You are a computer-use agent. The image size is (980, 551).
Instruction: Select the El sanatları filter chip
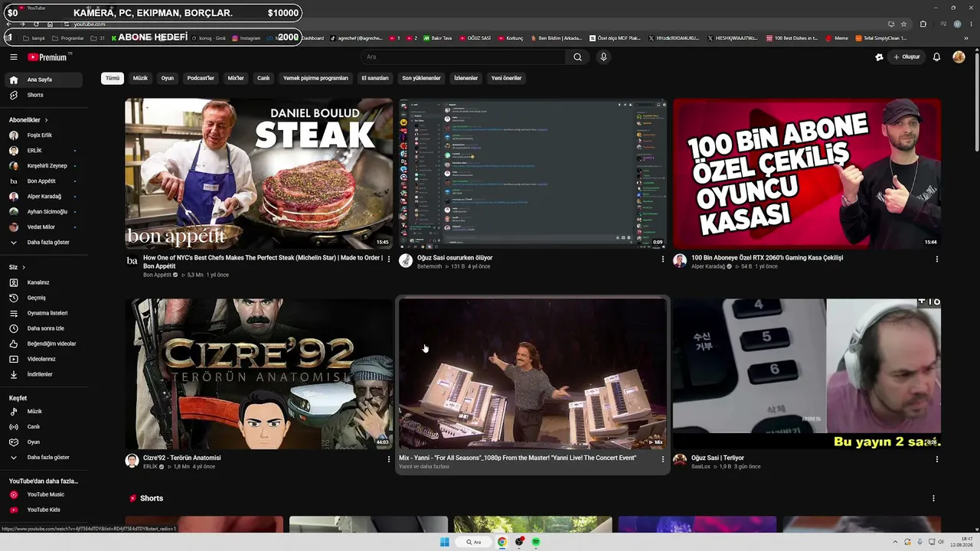pyautogui.click(x=375, y=78)
